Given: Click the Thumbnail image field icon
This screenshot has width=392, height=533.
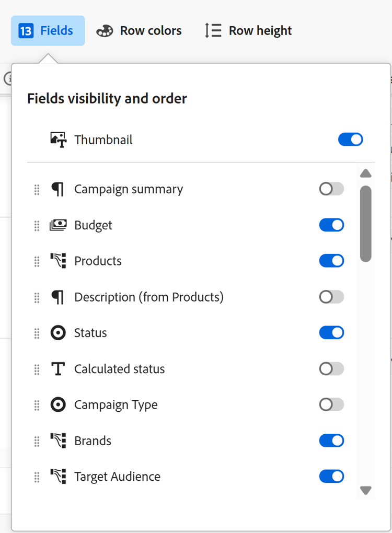Looking at the screenshot, I should 58,140.
